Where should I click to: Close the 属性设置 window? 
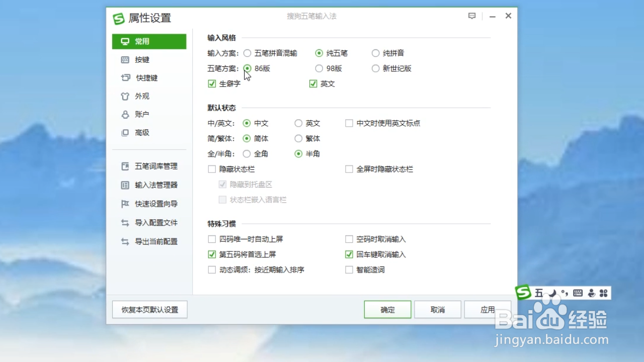click(508, 16)
